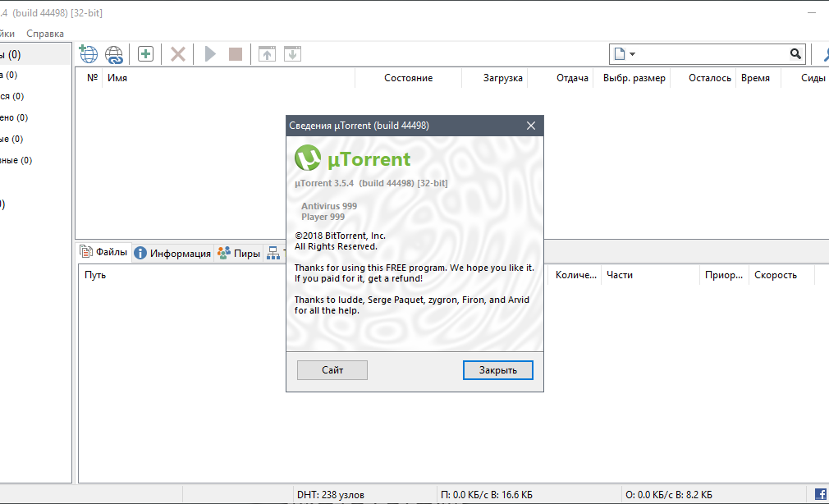Screen dimensions: 829x504
Task: Click the Количе... column header
Action: [575, 275]
